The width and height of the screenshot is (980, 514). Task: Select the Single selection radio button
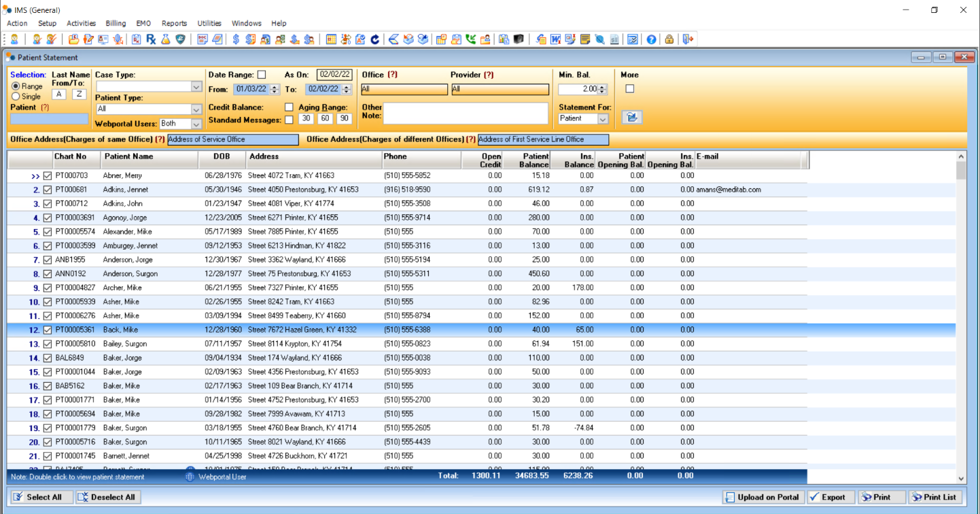[x=16, y=97]
